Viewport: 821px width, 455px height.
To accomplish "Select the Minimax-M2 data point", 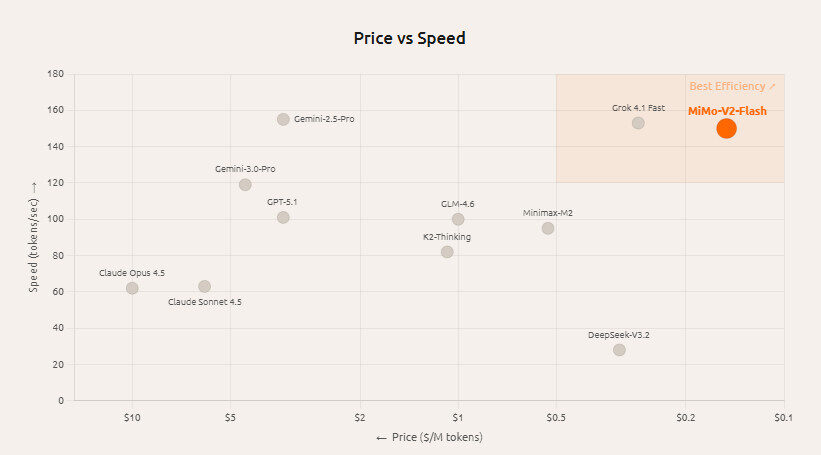I will [x=548, y=228].
